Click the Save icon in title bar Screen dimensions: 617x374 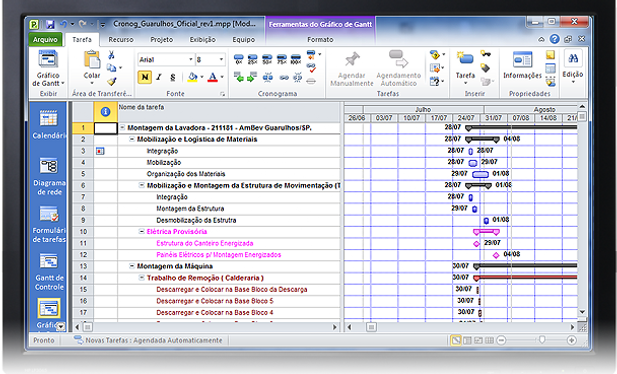pos(50,24)
